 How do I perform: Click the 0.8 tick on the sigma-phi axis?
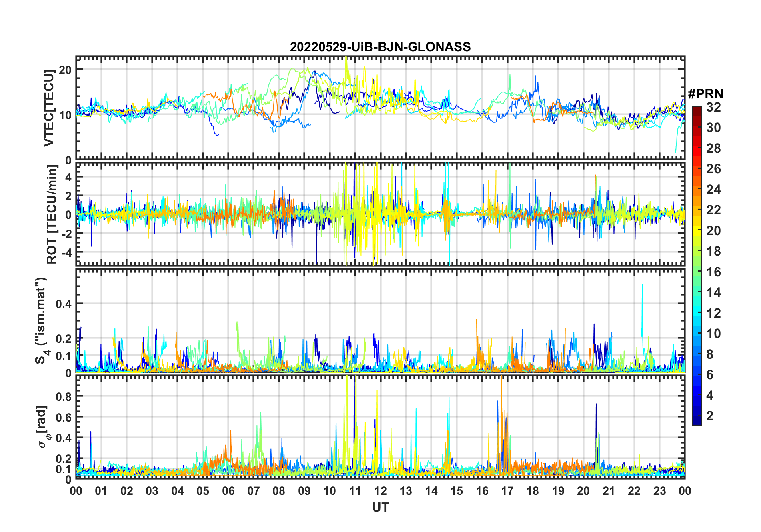64,396
